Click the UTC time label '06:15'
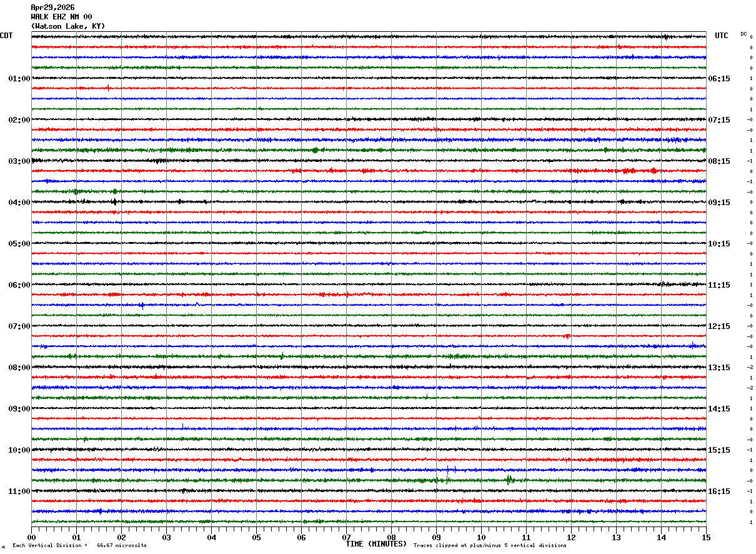The image size is (756, 554). [719, 79]
